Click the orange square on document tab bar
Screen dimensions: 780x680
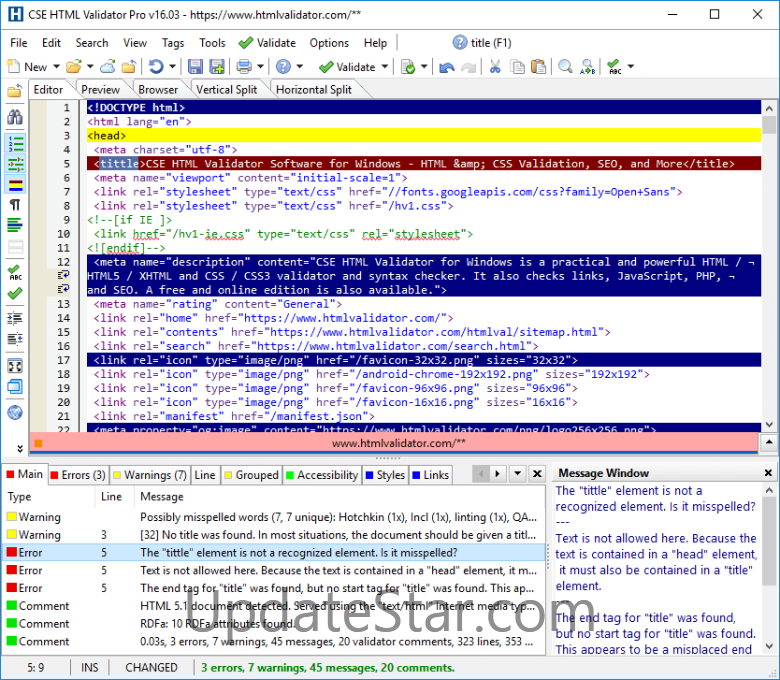pos(38,443)
